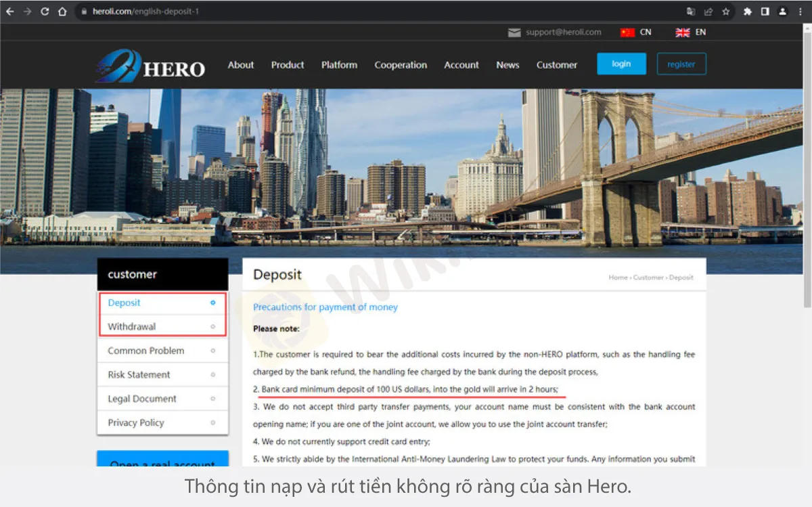
Task: Click the HERO logo
Action: pos(150,66)
